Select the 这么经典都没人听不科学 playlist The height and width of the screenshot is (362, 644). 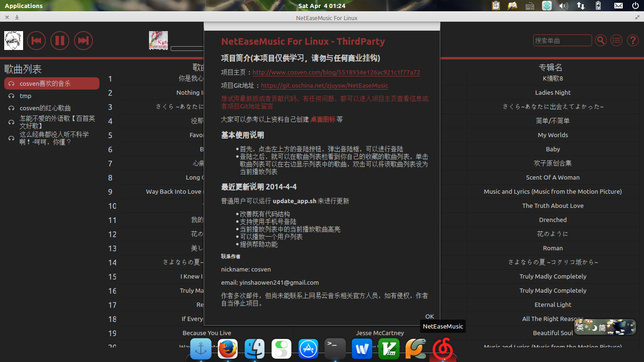click(52, 138)
